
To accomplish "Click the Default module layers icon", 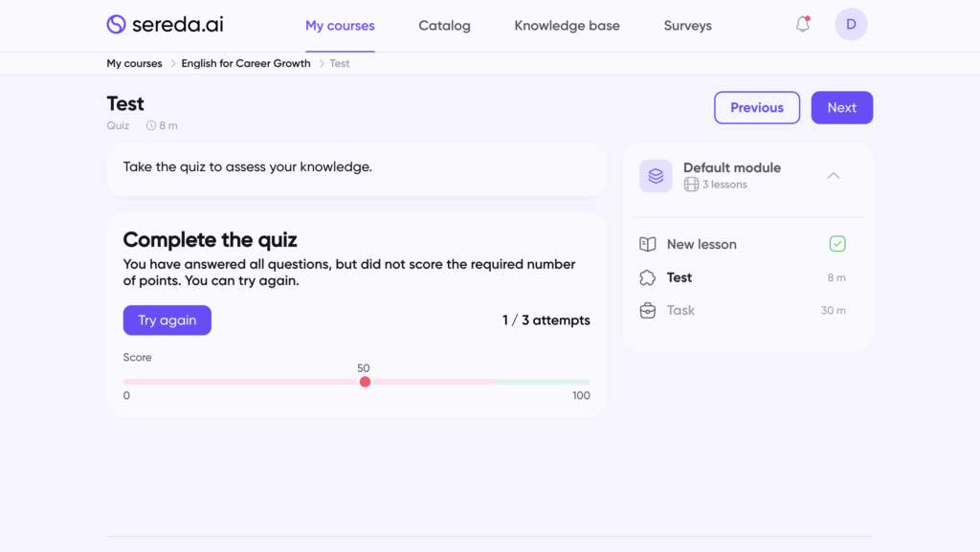I will (656, 176).
